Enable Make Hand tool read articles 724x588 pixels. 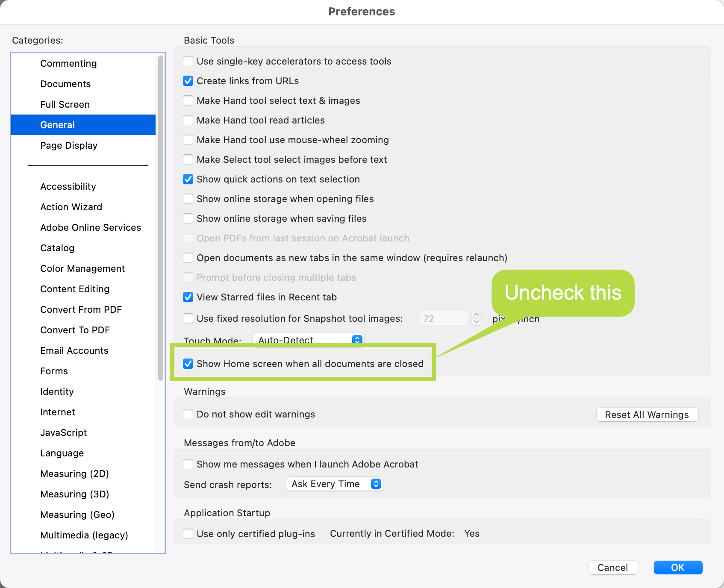(188, 120)
